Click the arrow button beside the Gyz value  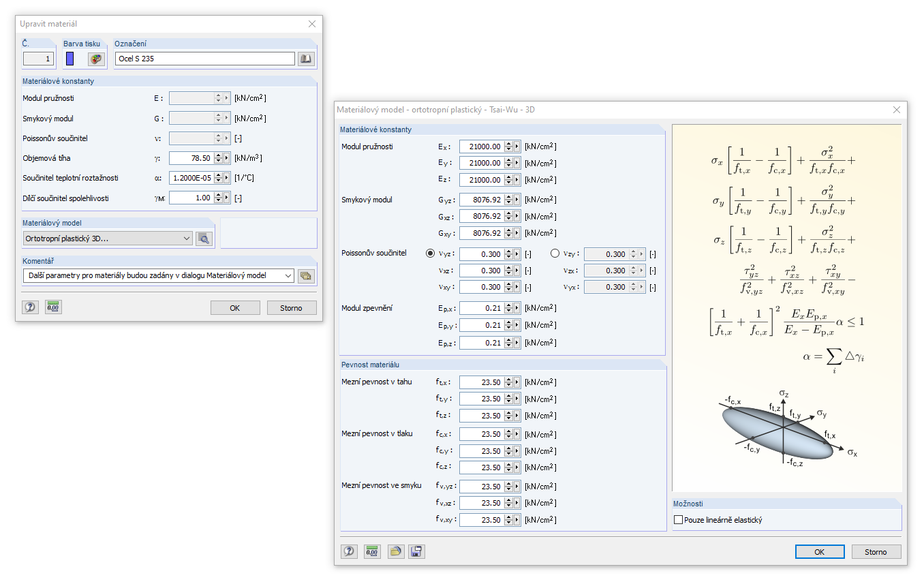pos(517,200)
